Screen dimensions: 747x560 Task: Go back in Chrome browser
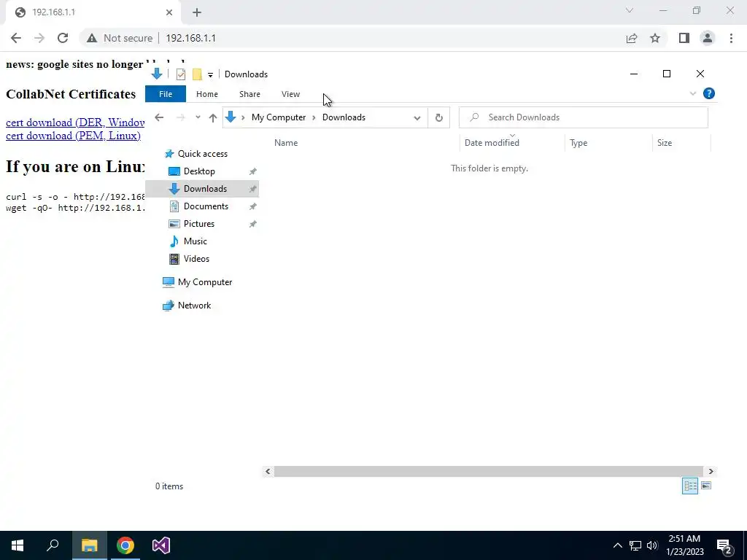click(x=16, y=38)
